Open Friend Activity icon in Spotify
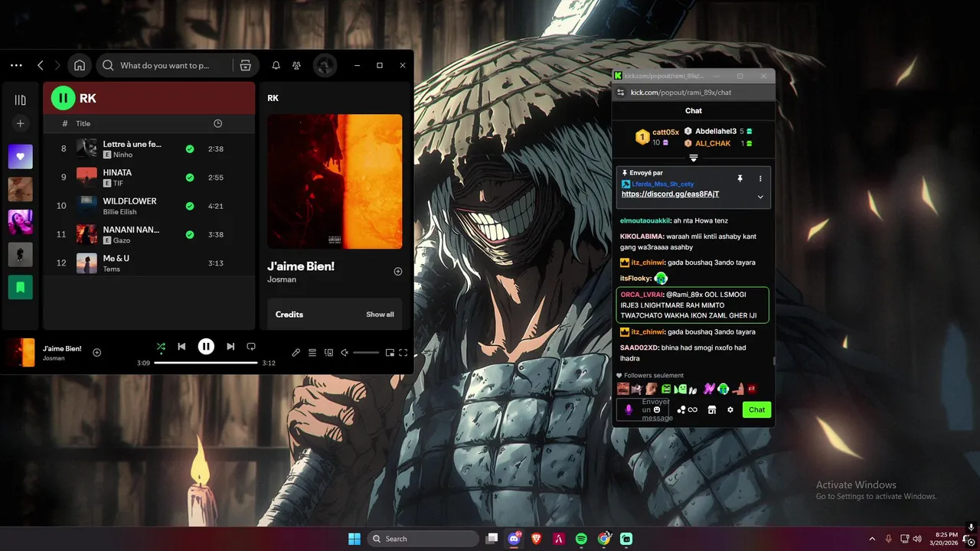This screenshot has height=551, width=980. click(x=296, y=66)
